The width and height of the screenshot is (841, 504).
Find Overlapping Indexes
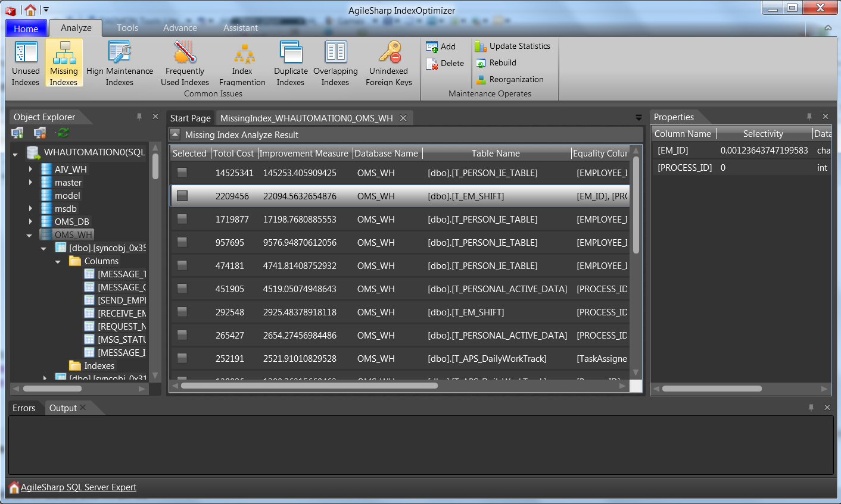click(335, 64)
